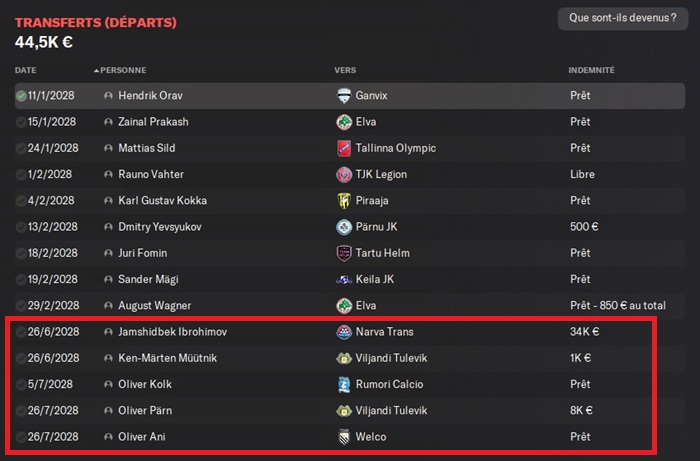Viewport: 700px width, 461px height.
Task: Sort by the Personne column header
Action: point(122,71)
